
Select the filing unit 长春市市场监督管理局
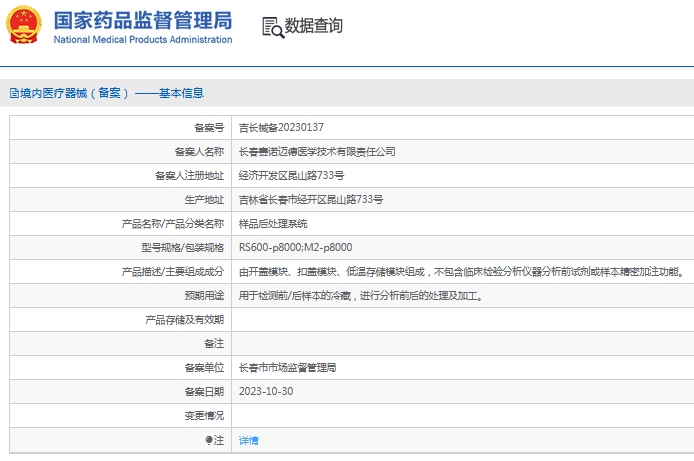point(288,368)
